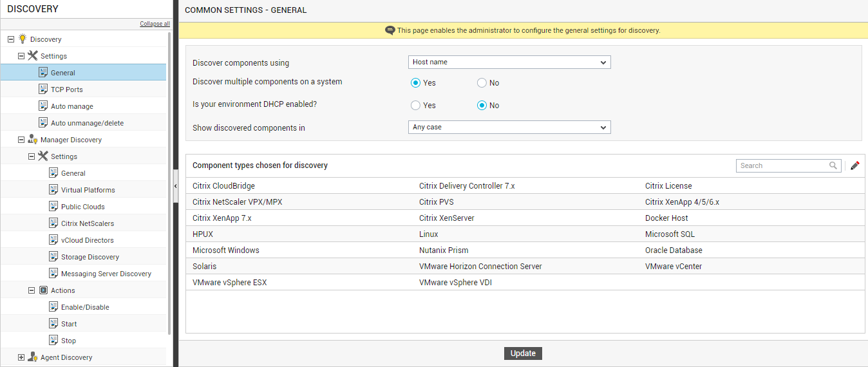Open Enable/Disable action
This screenshot has width=868, height=367.
point(85,307)
